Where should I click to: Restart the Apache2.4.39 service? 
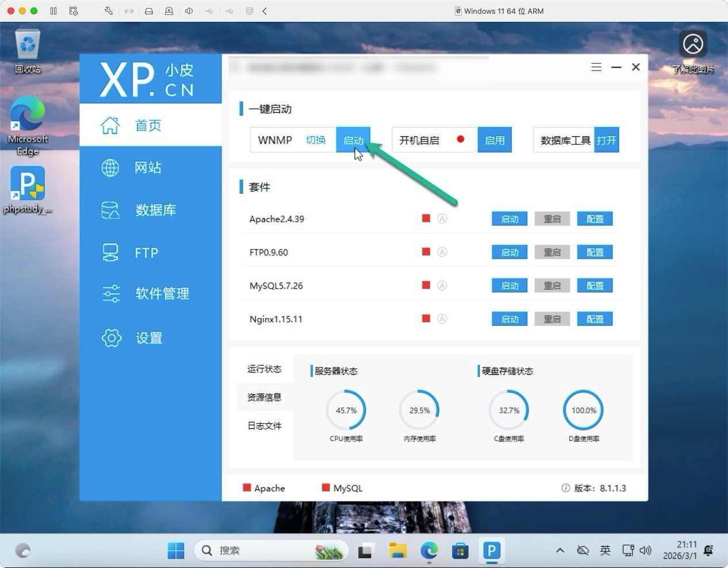(552, 218)
